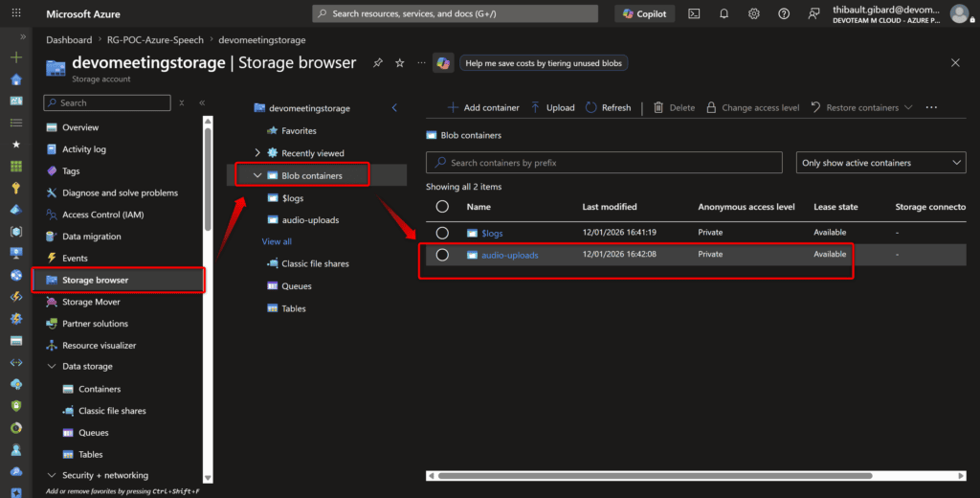The image size is (980, 498).
Task: Expand Recently viewed tree node
Action: [257, 152]
